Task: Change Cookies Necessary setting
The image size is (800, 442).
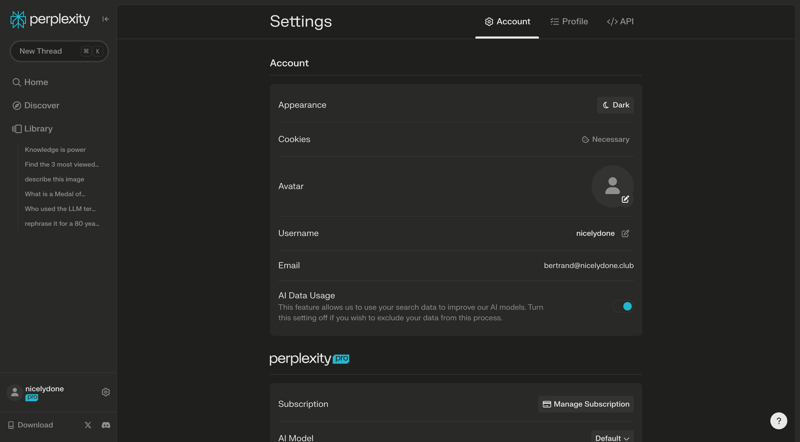Action: click(606, 139)
